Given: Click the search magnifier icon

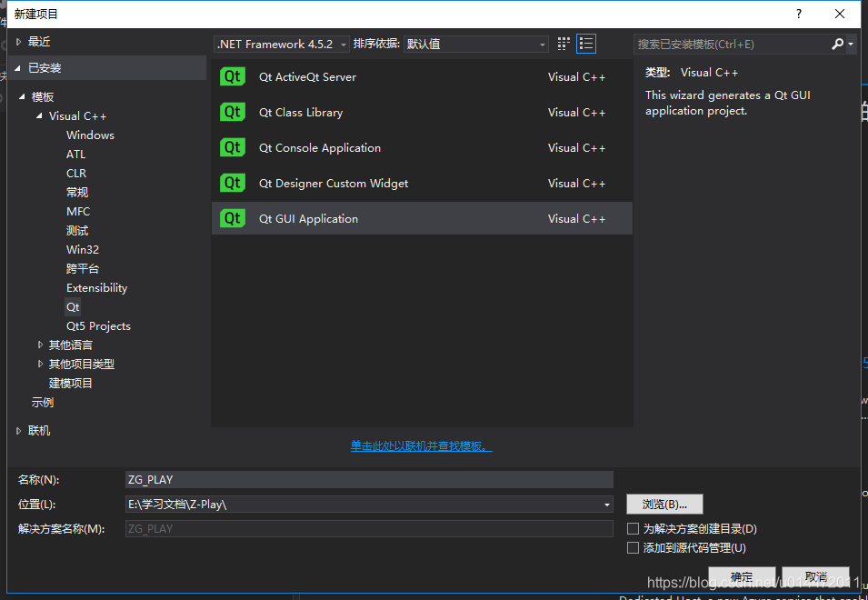Looking at the screenshot, I should (837, 44).
